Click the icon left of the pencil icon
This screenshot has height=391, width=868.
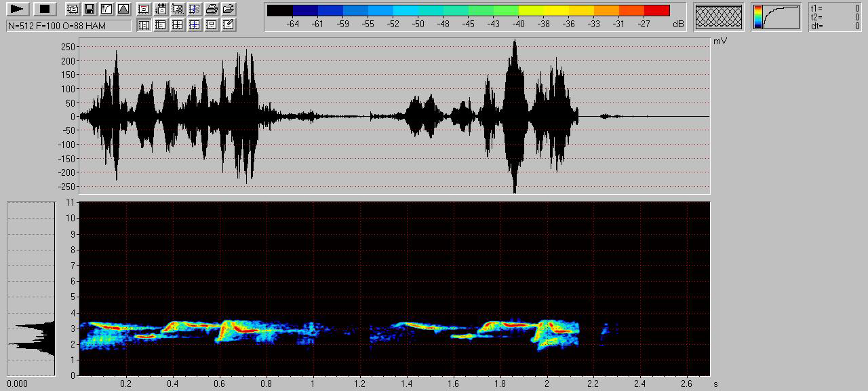(212, 25)
